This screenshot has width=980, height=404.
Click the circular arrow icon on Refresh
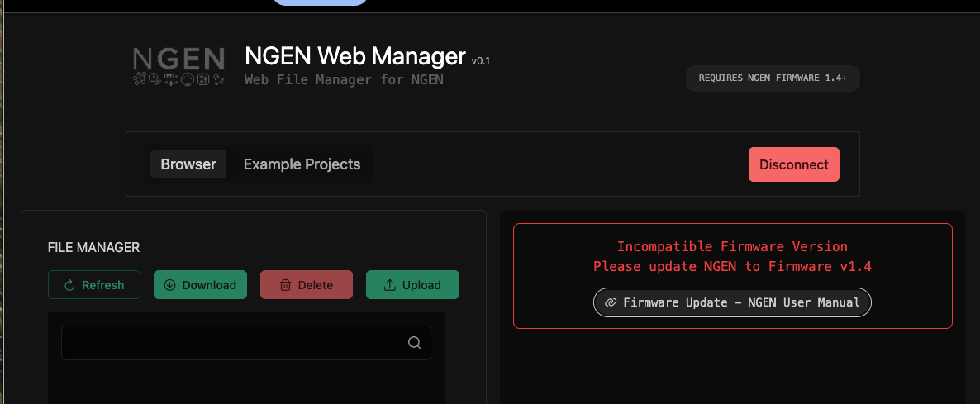click(x=69, y=285)
